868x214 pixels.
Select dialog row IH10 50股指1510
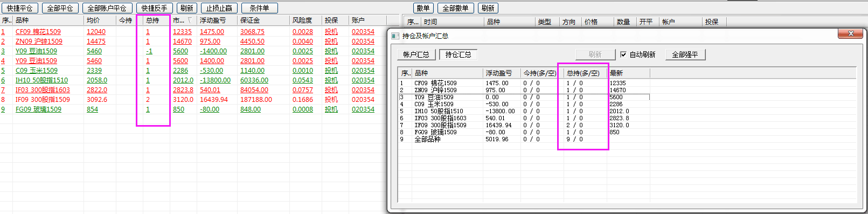(x=524, y=111)
